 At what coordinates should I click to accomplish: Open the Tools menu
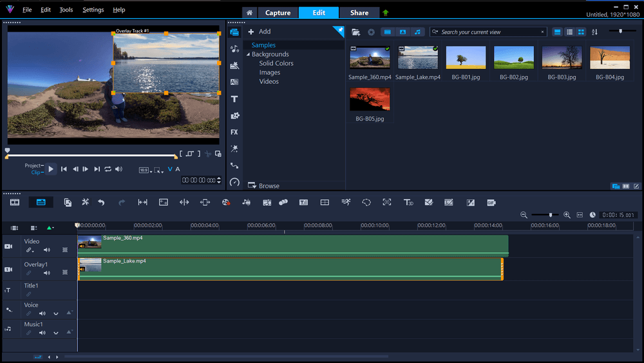66,10
